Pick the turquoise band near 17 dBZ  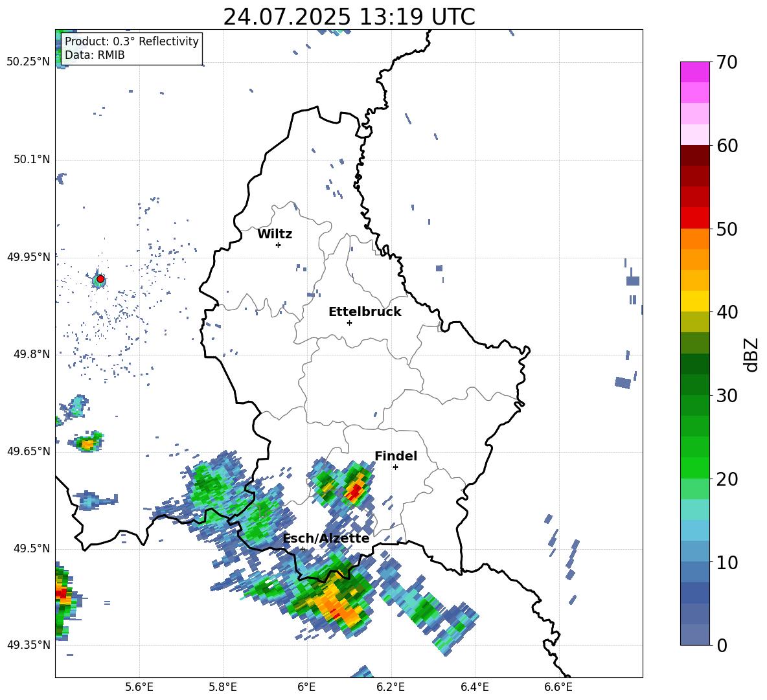[694, 510]
